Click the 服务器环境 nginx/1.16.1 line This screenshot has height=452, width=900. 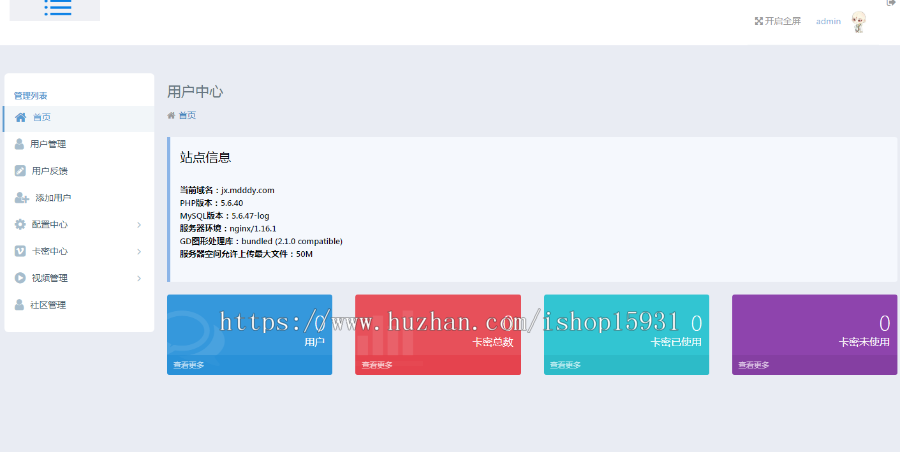click(x=228, y=229)
